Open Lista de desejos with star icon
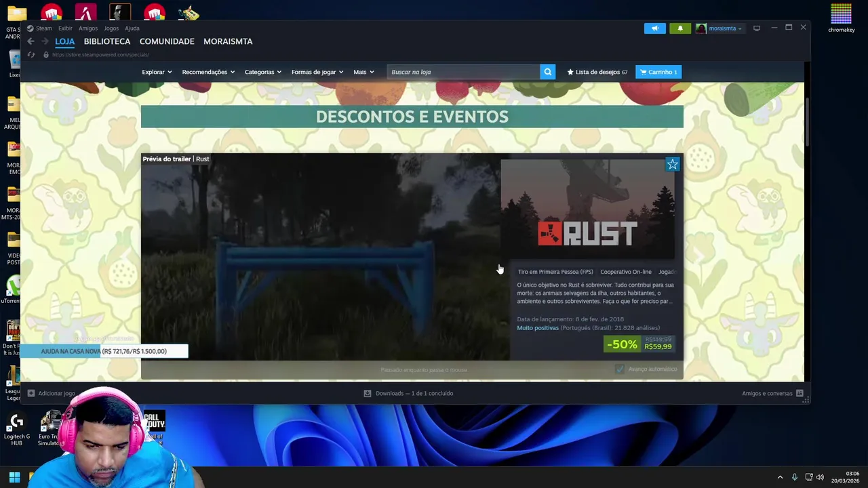868x488 pixels. [597, 72]
